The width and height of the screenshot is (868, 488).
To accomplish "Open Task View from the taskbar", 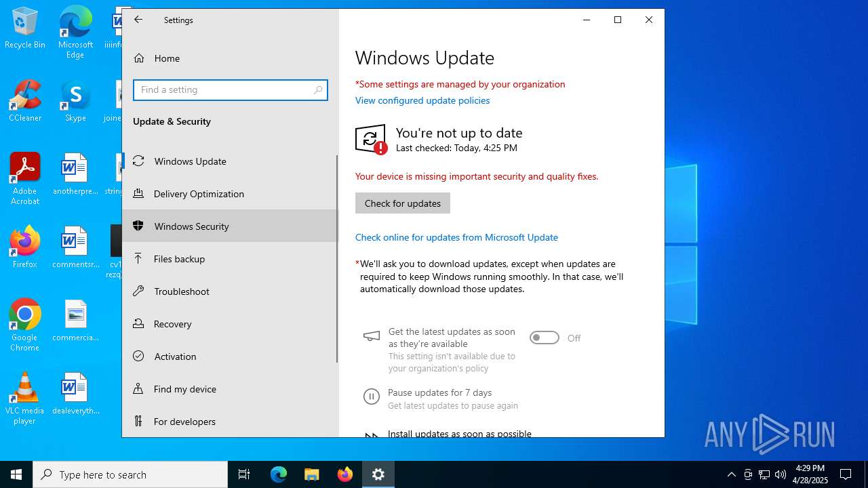I will pos(244,474).
